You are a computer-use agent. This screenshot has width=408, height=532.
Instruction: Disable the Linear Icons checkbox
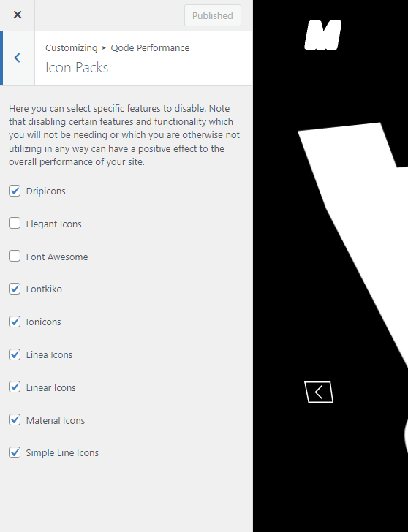pos(15,387)
